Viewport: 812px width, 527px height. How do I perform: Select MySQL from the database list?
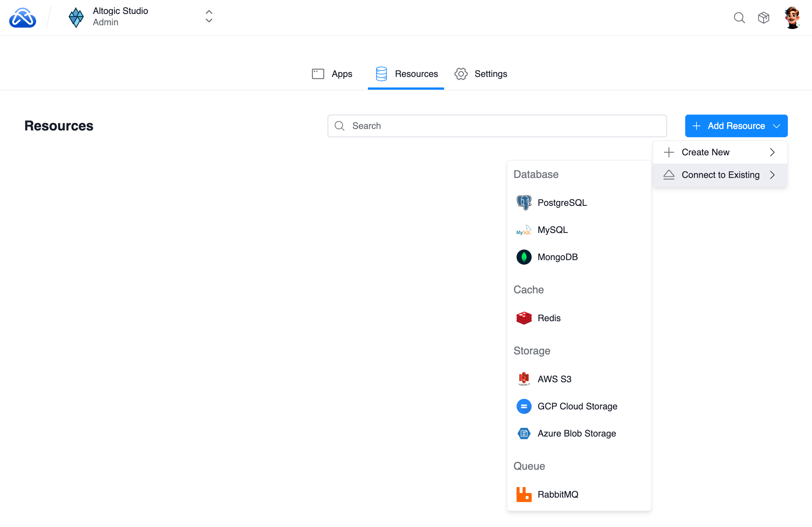[x=552, y=230]
